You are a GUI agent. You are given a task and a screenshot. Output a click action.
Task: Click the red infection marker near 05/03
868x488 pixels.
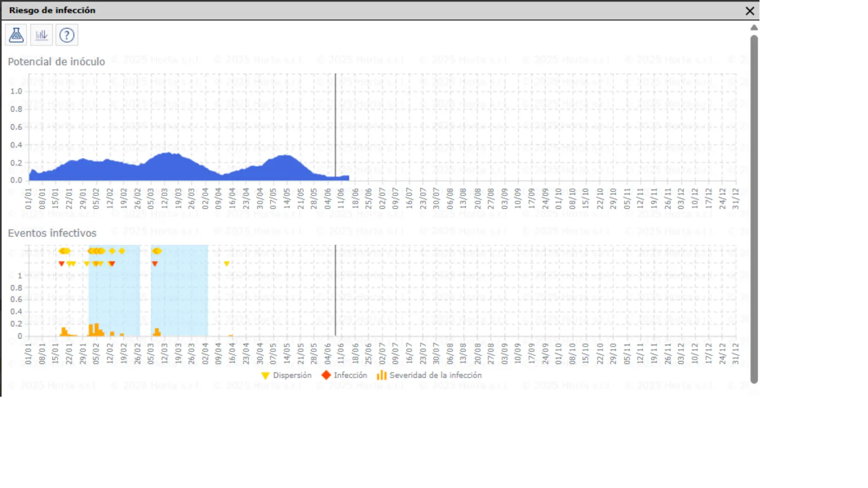coord(155,263)
